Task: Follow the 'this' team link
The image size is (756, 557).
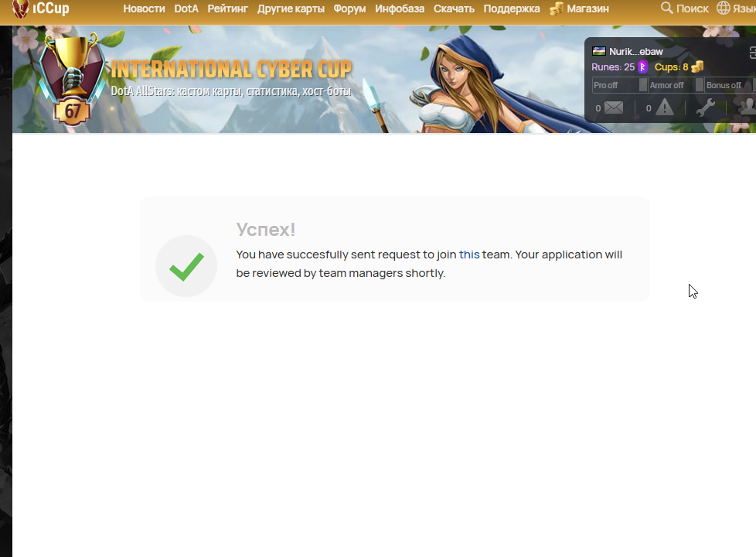Action: 469,255
